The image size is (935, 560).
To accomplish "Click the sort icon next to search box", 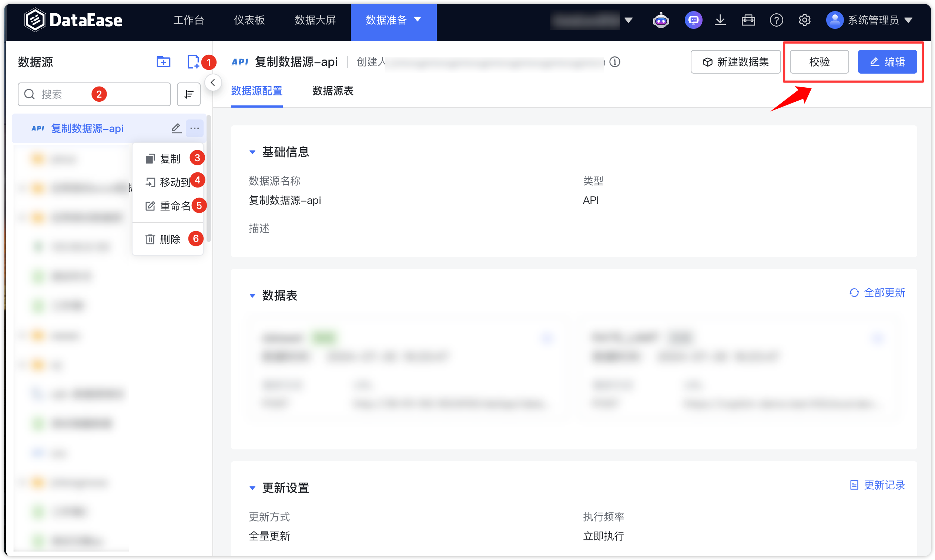I will click(x=188, y=94).
